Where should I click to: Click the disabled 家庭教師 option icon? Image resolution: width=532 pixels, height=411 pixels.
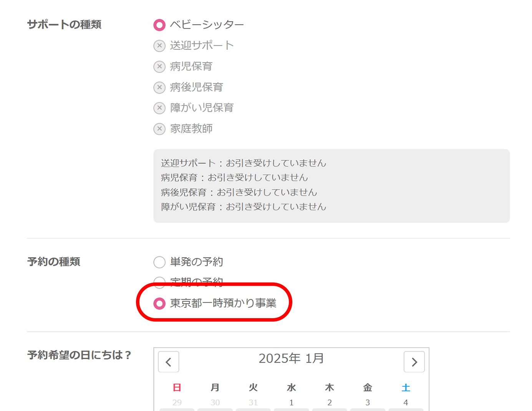[x=159, y=129]
